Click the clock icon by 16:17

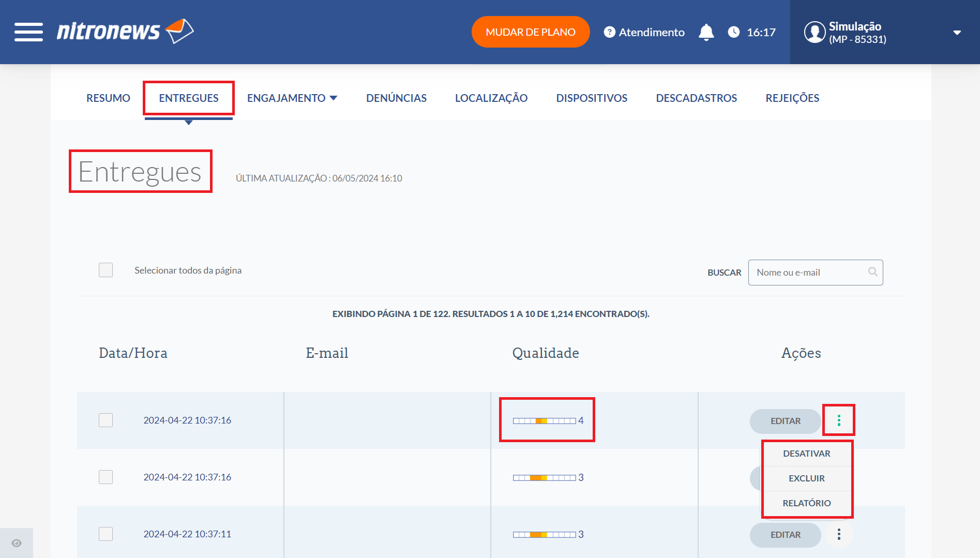[x=733, y=32]
